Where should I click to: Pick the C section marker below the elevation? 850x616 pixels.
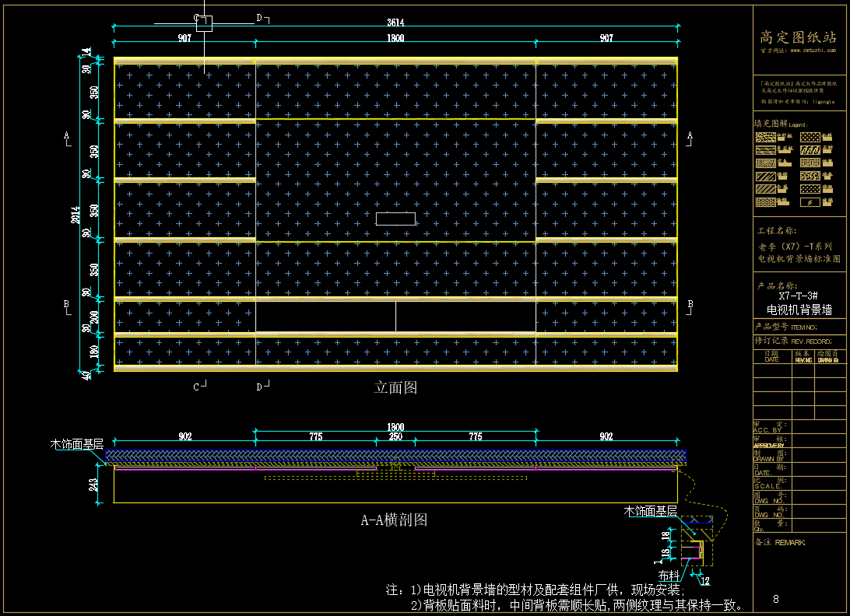(x=198, y=386)
